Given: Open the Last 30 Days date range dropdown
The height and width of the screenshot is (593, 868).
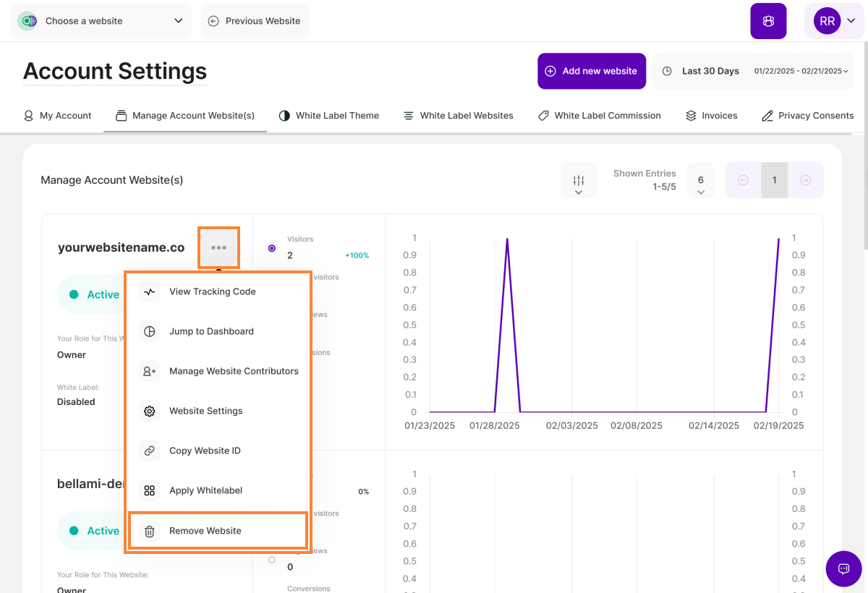Looking at the screenshot, I should point(754,71).
